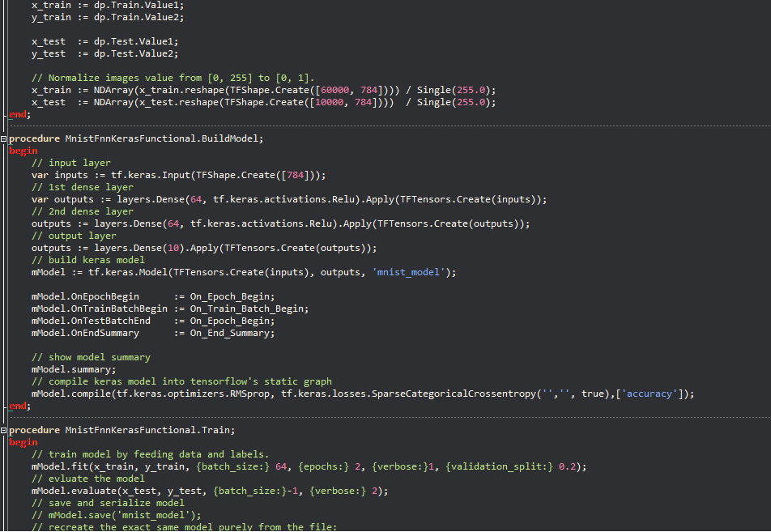Click the '// train model by feeding' comment

(150, 454)
